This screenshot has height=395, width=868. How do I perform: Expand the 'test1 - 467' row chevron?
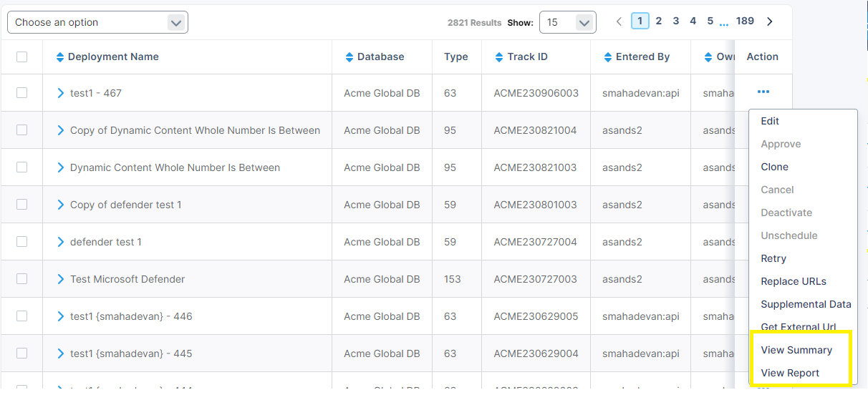tap(61, 93)
